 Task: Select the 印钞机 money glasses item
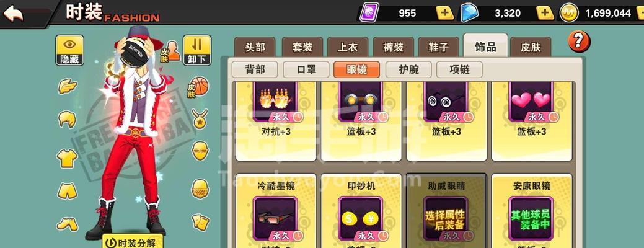tap(361, 213)
